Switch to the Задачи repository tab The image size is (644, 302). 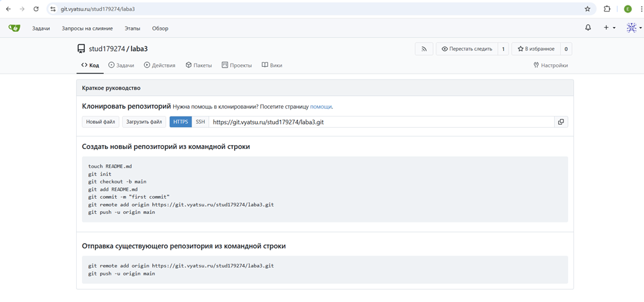tap(121, 66)
